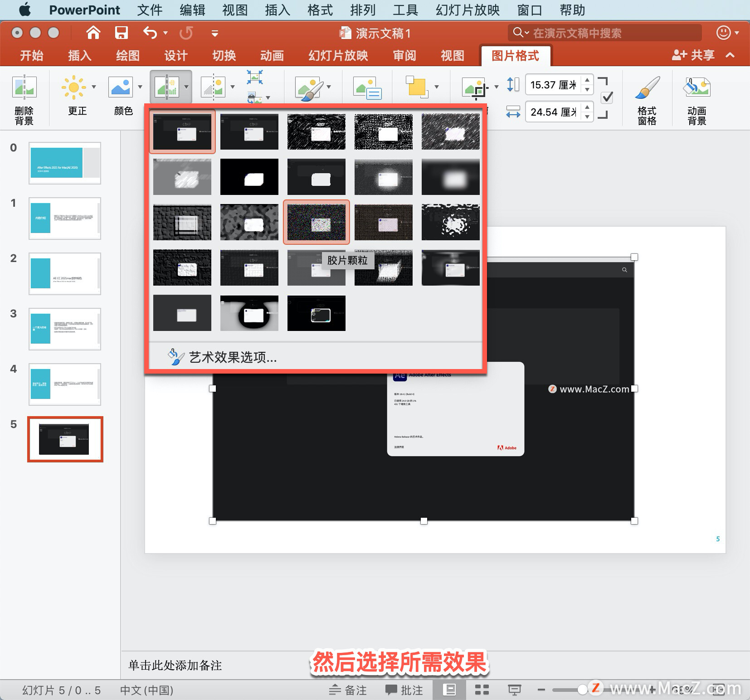The height and width of the screenshot is (700, 750).
Task: Click the Crop picture icon
Action: coord(475,88)
